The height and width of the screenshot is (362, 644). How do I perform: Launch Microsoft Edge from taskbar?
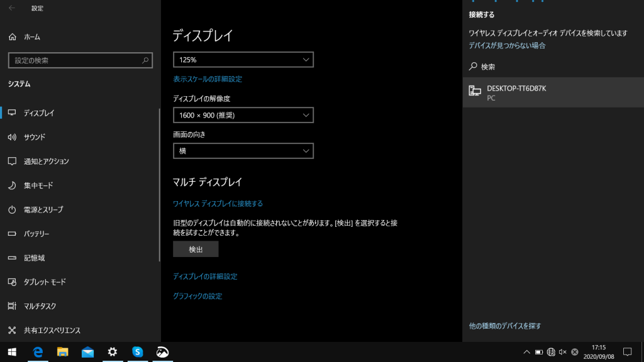[x=38, y=352]
